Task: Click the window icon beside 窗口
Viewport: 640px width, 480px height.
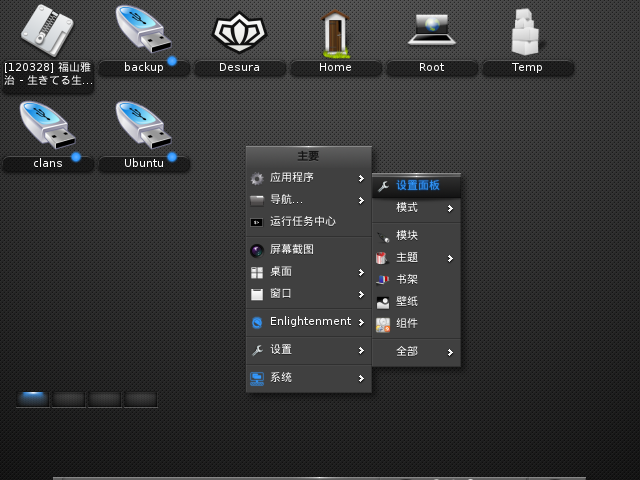Action: coord(257,294)
